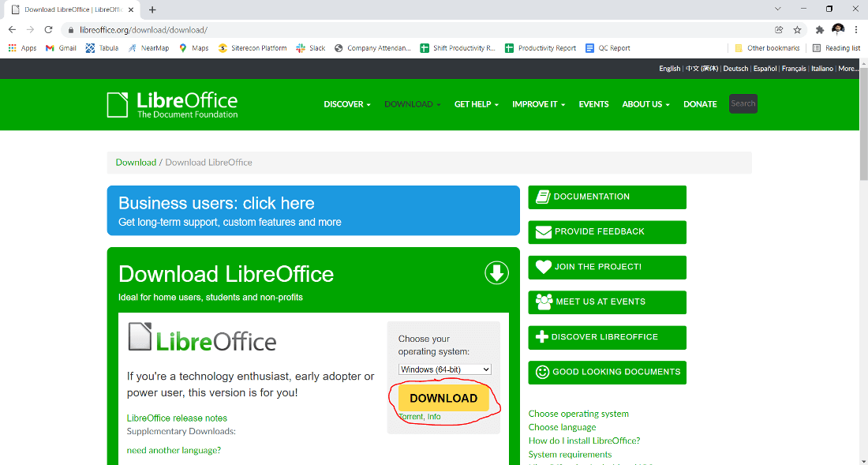This screenshot has width=868, height=465.
Task: Open the Maps bookmark
Action: [194, 48]
